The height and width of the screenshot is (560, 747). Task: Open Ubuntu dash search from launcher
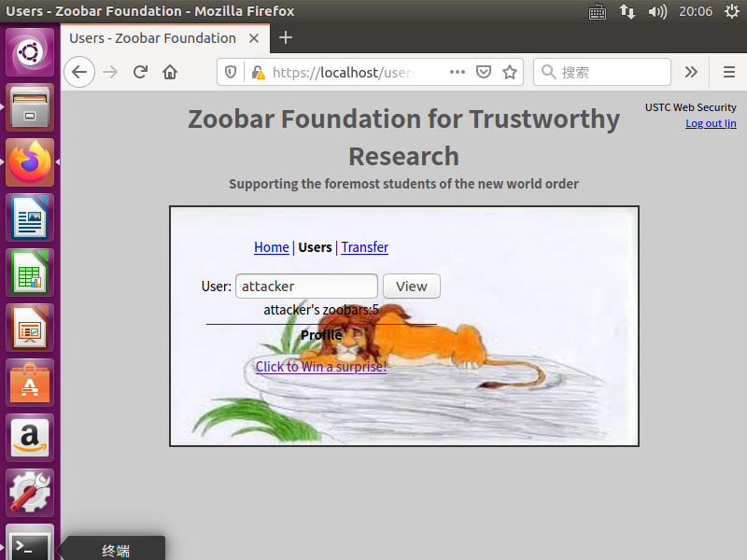(30, 52)
